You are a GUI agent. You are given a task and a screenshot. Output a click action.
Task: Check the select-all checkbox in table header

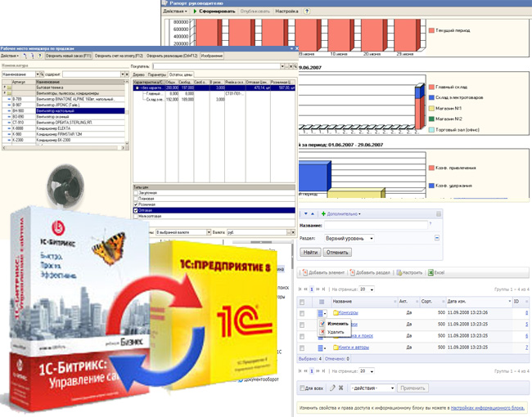click(x=302, y=302)
